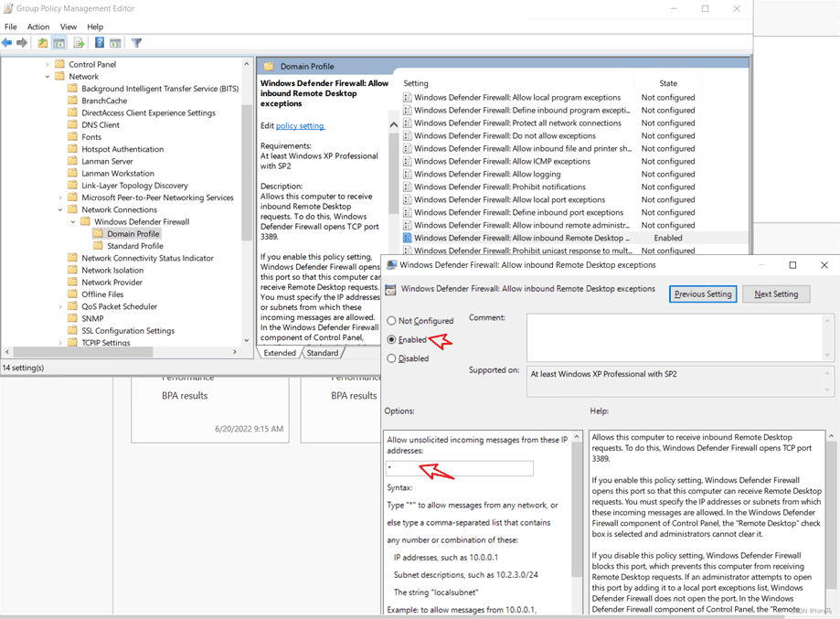Click the Allow ICMP exceptions setting icon

407,161
